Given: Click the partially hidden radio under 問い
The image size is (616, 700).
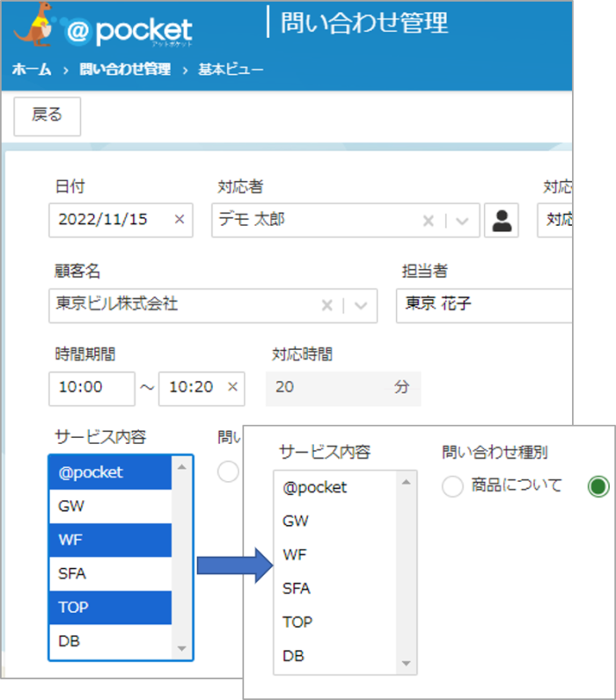Looking at the screenshot, I should 228,472.
